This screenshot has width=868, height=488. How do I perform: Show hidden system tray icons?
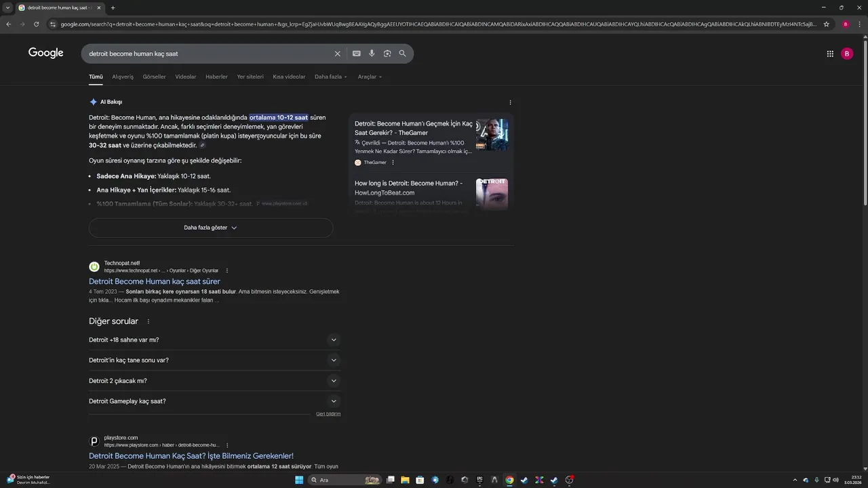click(795, 480)
